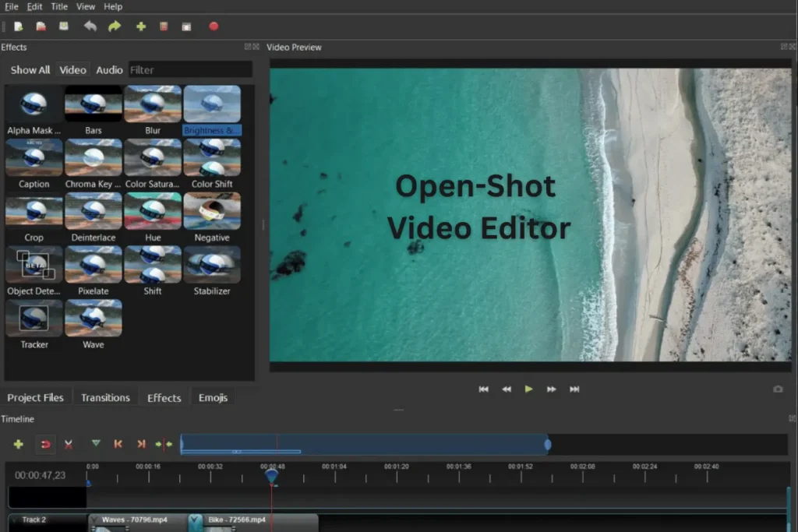This screenshot has width=798, height=532.
Task: Switch to the Emojis tab
Action: click(213, 398)
